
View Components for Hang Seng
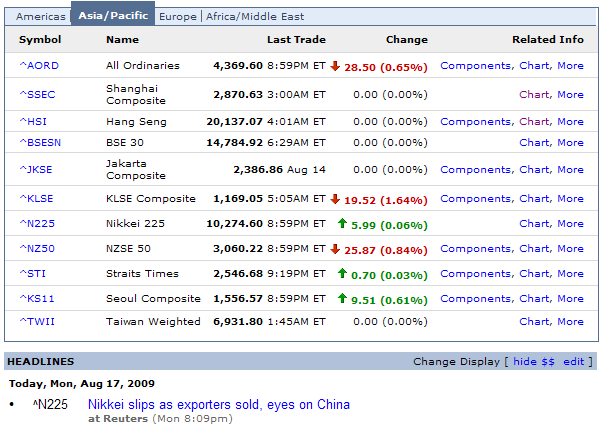coord(477,122)
